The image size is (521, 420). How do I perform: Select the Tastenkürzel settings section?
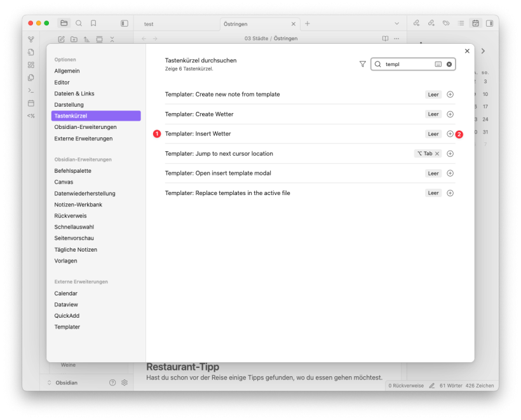pos(96,116)
